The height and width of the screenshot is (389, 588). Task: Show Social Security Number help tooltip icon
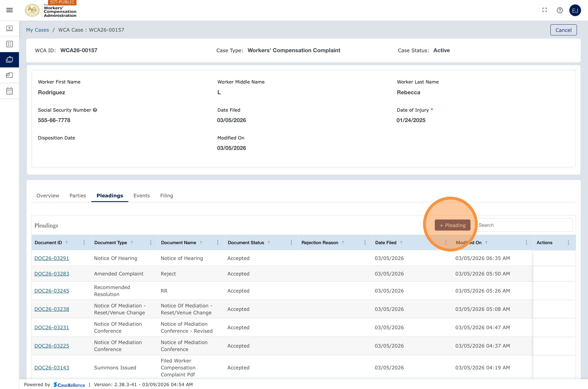pyautogui.click(x=95, y=110)
